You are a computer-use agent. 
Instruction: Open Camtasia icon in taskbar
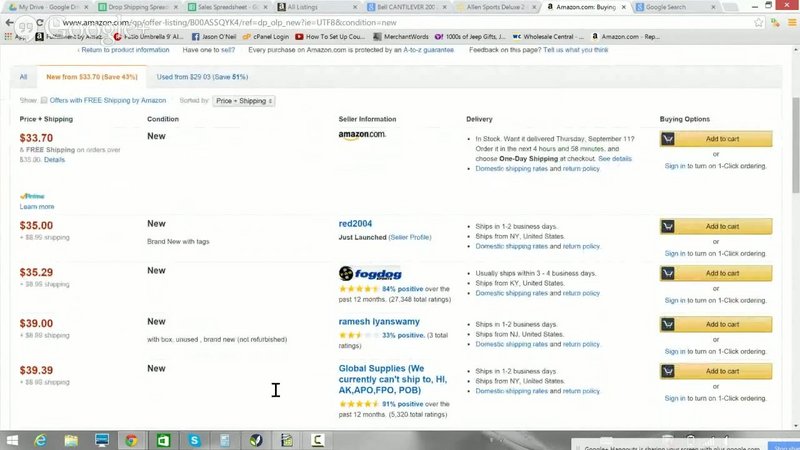(x=317, y=440)
